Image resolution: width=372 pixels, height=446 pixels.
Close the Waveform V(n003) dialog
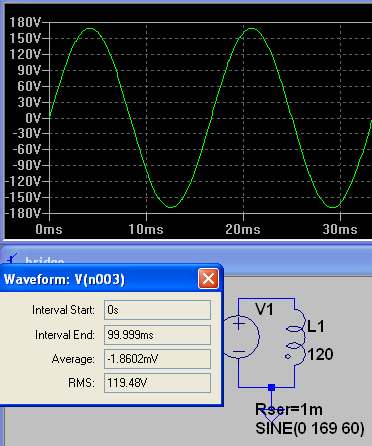(x=209, y=278)
